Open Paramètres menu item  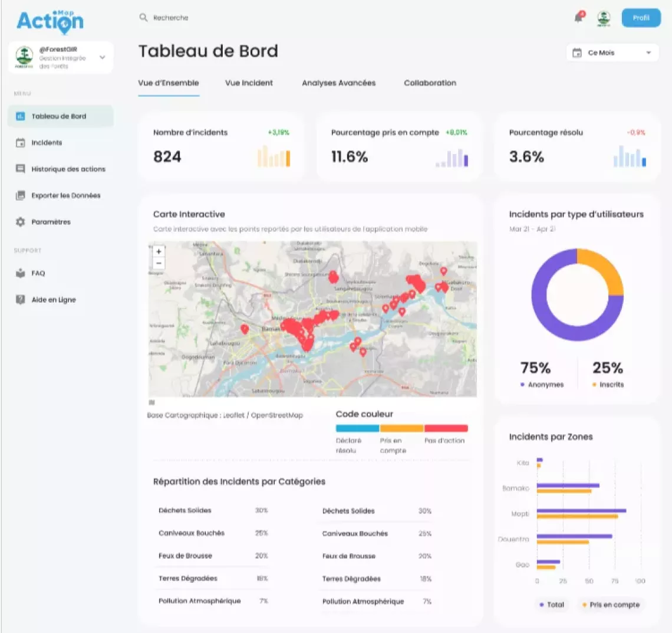tap(51, 222)
